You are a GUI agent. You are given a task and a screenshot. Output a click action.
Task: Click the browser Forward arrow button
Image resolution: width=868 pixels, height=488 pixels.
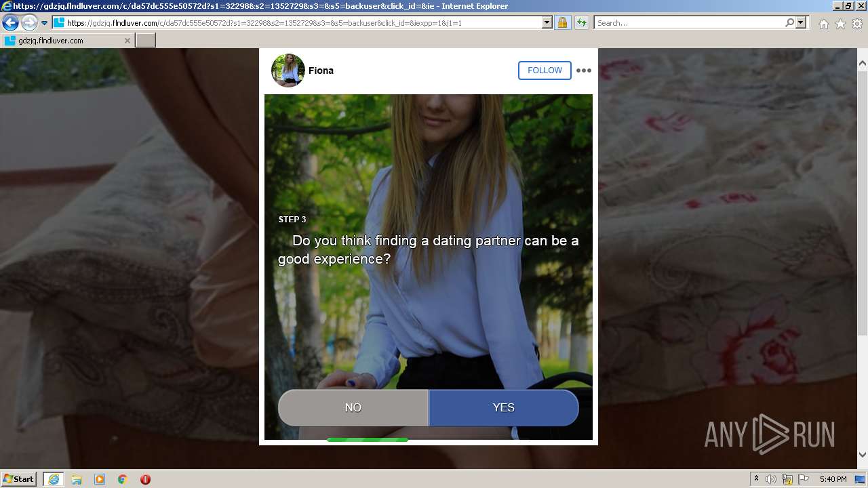click(x=29, y=23)
